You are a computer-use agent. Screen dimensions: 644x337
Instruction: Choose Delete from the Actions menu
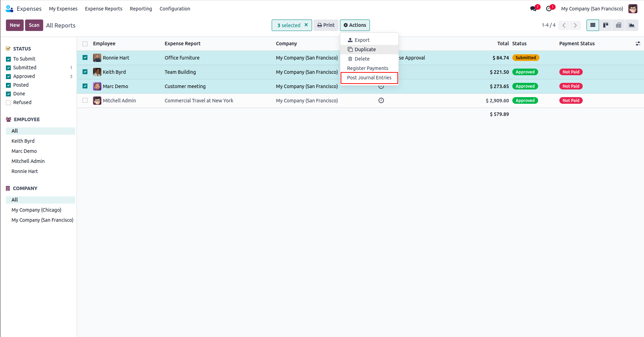(x=369, y=59)
